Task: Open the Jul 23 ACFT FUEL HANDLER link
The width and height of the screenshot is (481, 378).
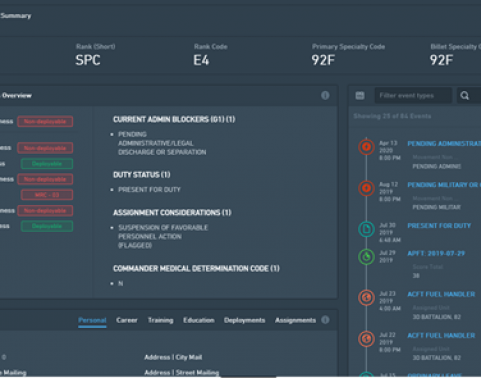Action: 441,294
